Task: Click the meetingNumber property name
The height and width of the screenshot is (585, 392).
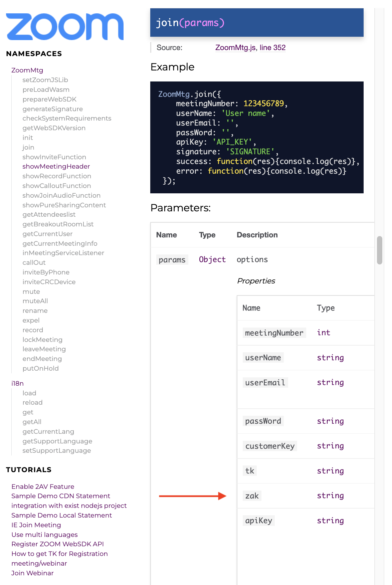Action: point(274,333)
